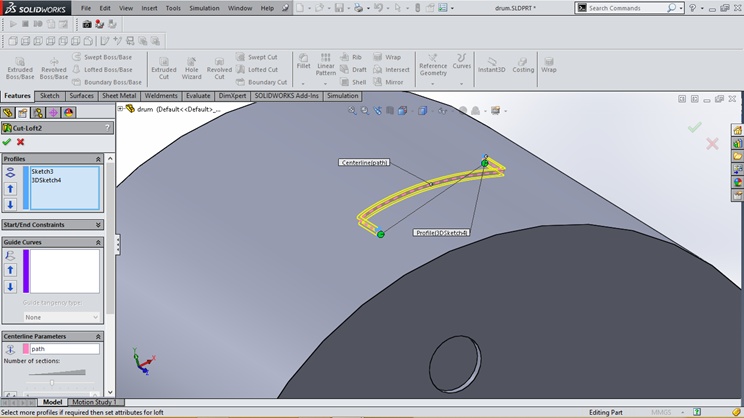Collapse the Guide Curves section
The image size is (744, 418).
click(x=98, y=242)
